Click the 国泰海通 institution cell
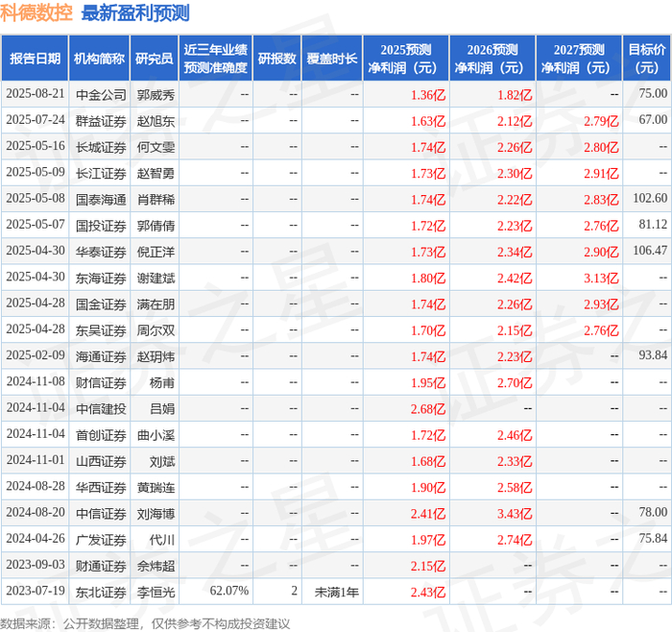This screenshot has height=632, width=672. [101, 200]
